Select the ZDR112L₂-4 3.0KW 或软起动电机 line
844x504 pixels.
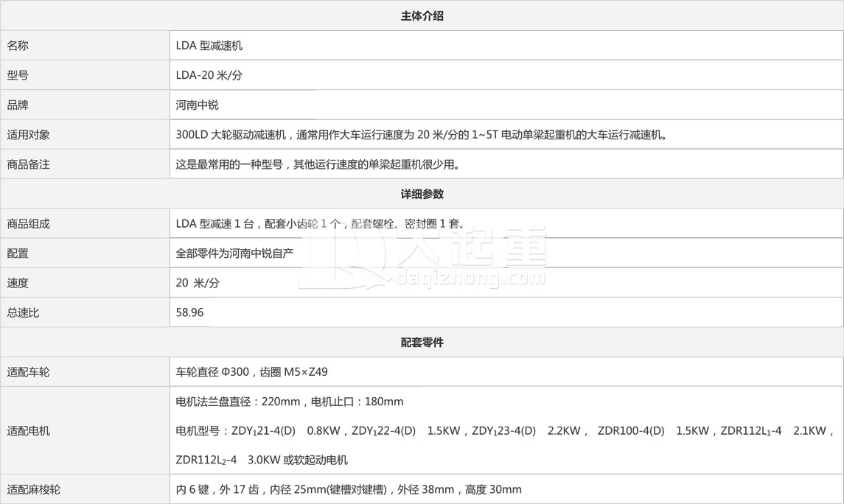(x=262, y=461)
